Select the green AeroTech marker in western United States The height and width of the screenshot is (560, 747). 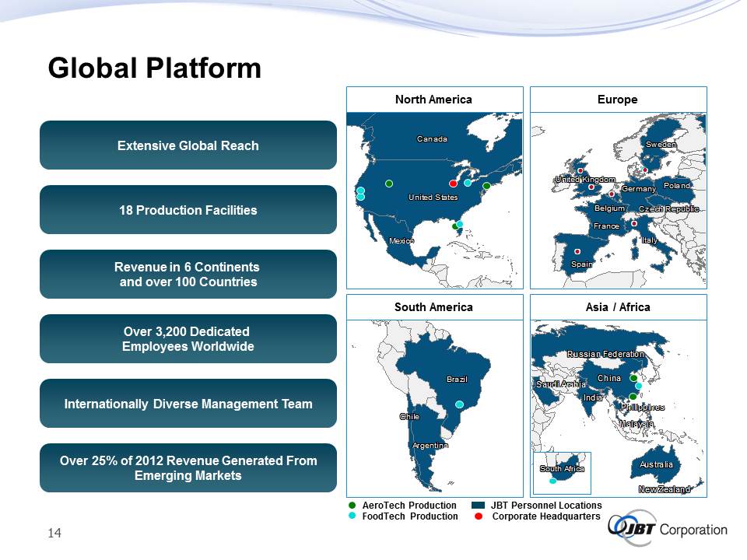(389, 184)
